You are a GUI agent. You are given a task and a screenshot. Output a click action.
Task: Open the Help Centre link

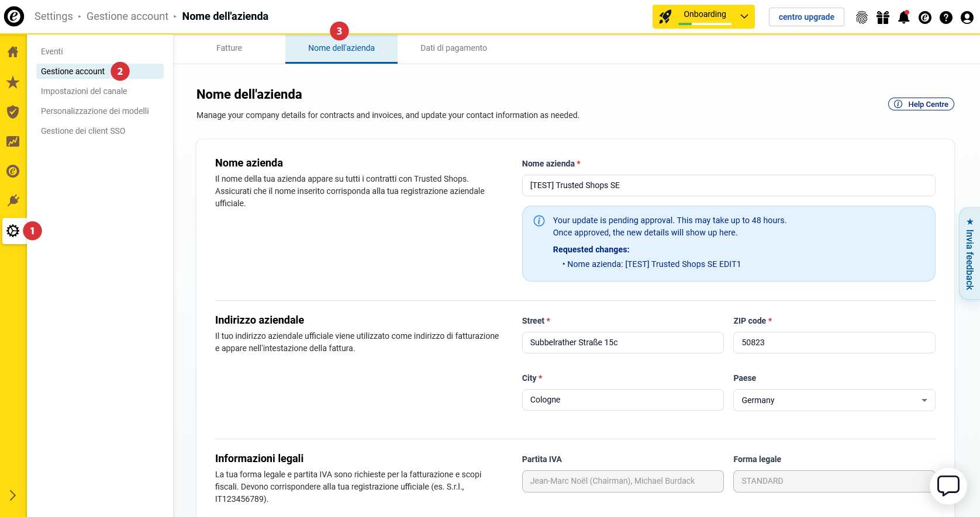[x=920, y=104]
